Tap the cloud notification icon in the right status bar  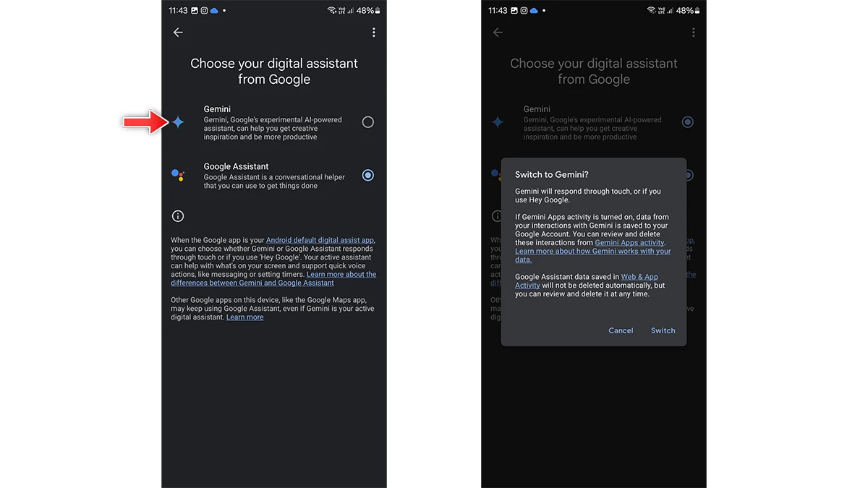(x=535, y=11)
